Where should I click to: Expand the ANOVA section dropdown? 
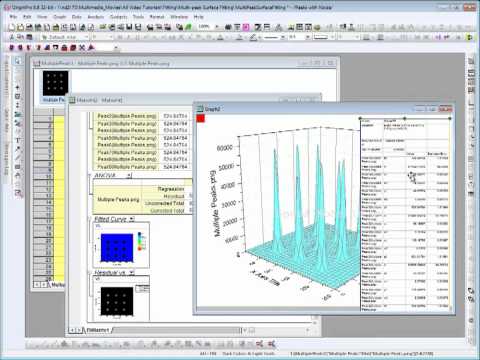[129, 175]
